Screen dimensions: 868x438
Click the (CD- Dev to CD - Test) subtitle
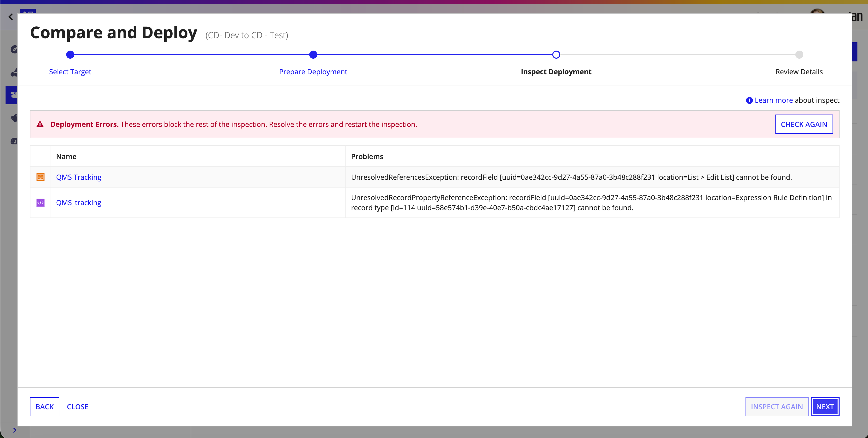click(247, 35)
